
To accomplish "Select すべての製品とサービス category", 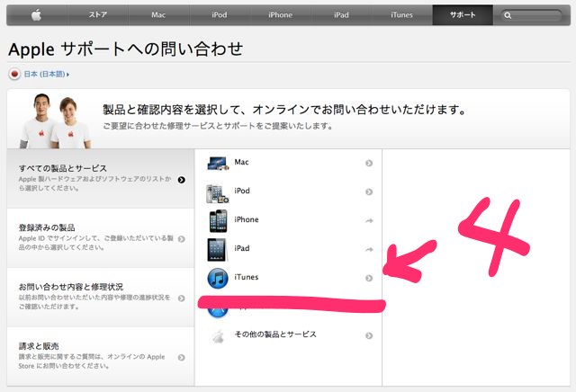I will pos(100,179).
